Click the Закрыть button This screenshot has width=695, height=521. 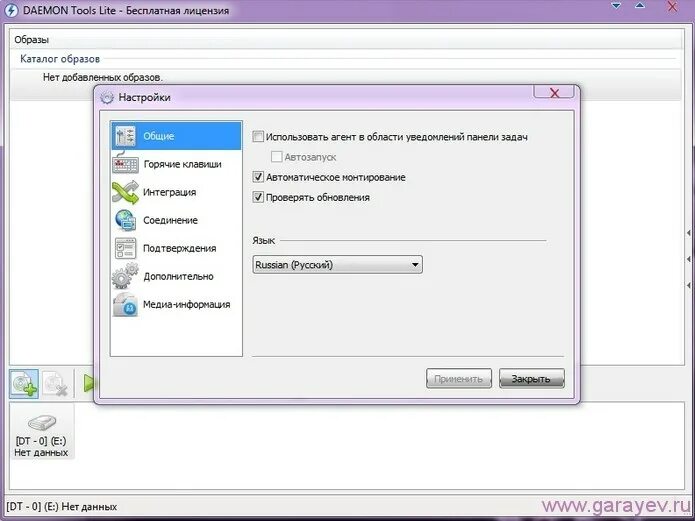[531, 379]
